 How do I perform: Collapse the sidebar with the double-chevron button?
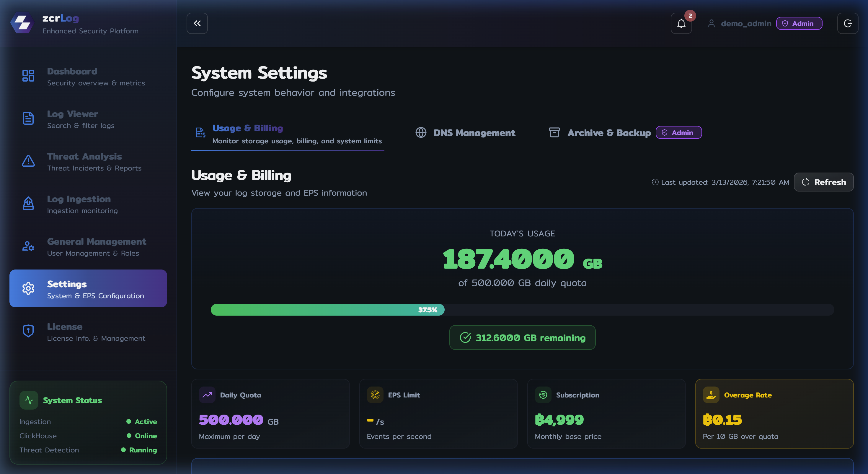pos(197,23)
